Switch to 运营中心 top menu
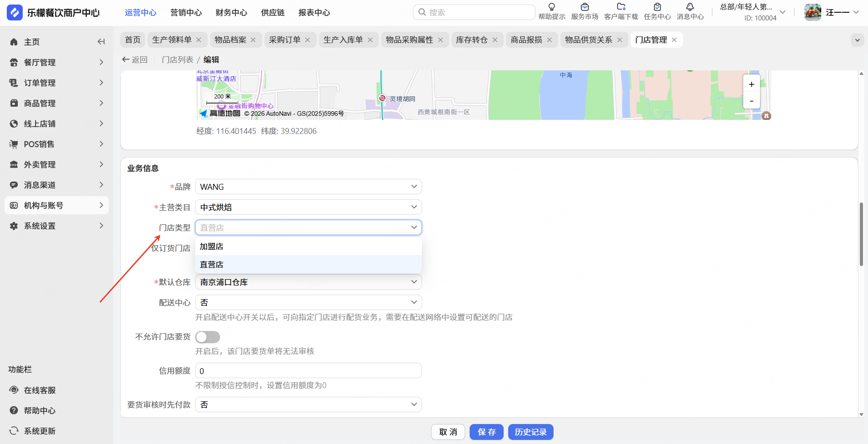Image resolution: width=868 pixels, height=444 pixels. tap(141, 13)
